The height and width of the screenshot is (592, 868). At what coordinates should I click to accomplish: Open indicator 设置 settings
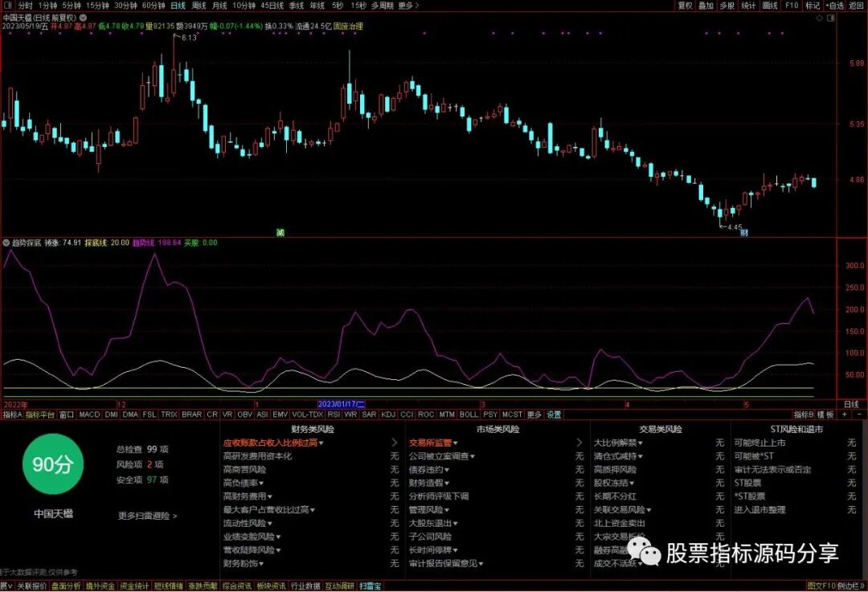point(554,414)
